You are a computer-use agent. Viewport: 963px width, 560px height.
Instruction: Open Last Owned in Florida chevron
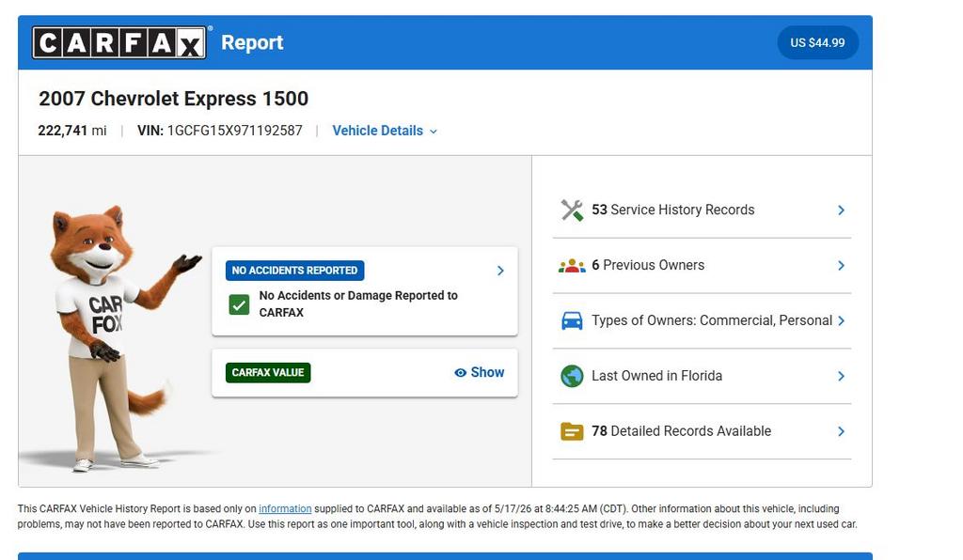(x=841, y=376)
